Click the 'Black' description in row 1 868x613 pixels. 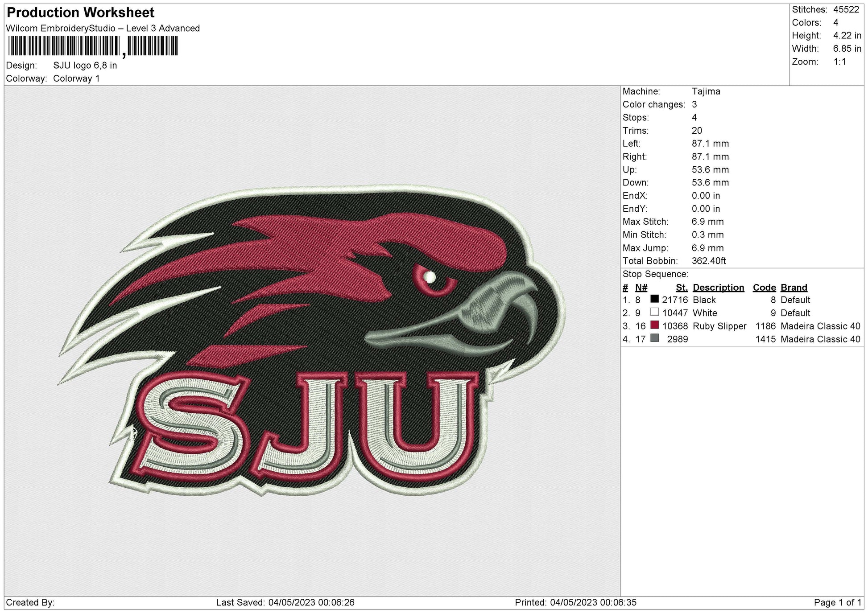[x=704, y=300]
